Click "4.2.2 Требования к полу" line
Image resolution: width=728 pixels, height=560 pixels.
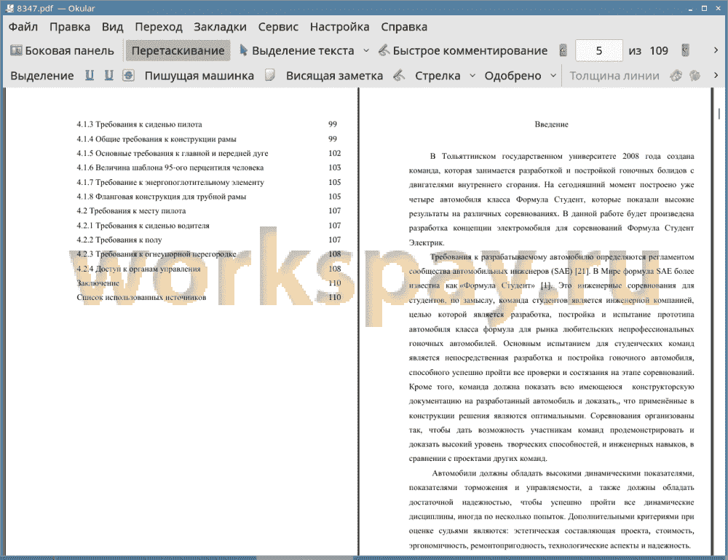point(119,240)
